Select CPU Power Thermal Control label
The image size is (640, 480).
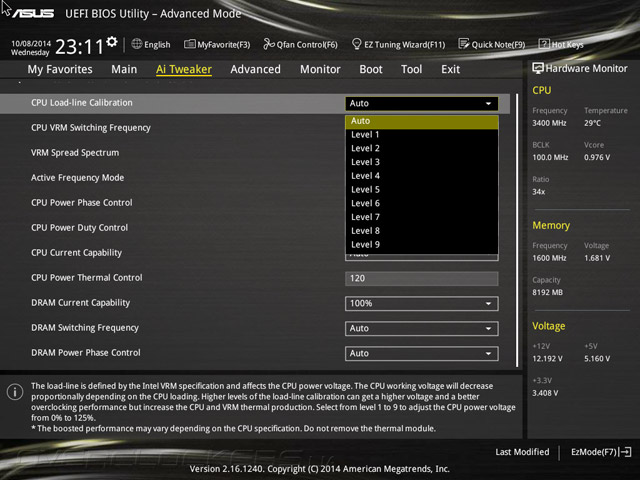click(x=87, y=278)
